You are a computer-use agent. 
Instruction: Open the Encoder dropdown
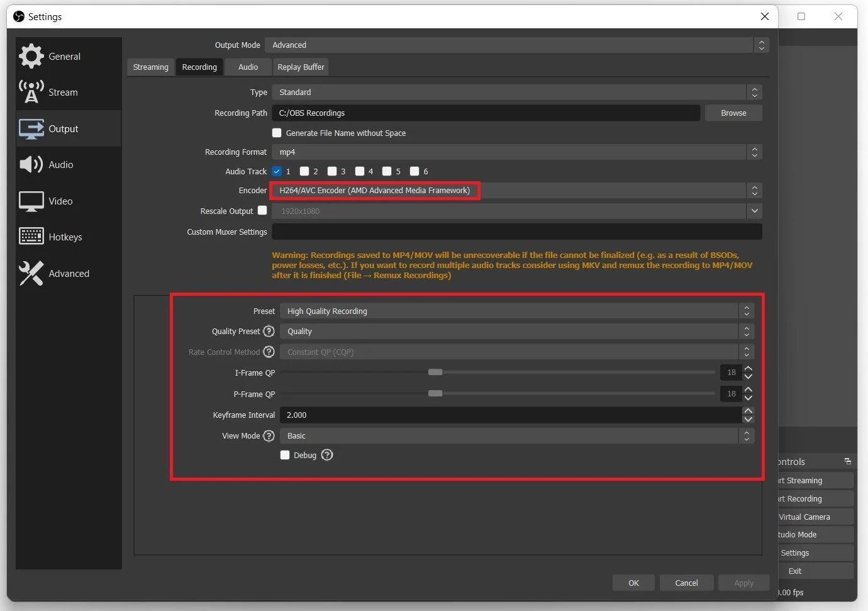516,190
